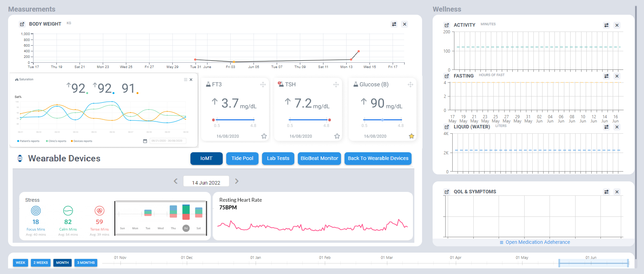Click the Glucose (B) flask icon
Image resolution: width=644 pixels, height=274 pixels.
coord(356,84)
